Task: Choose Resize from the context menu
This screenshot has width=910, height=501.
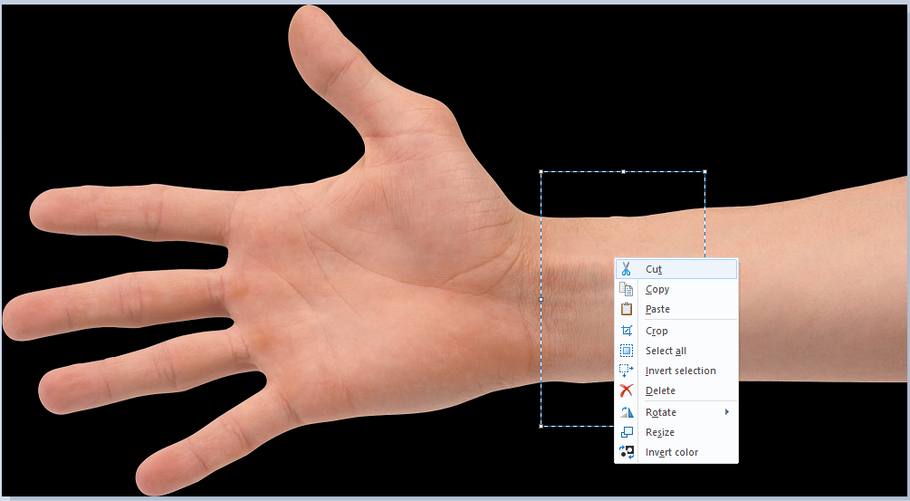Action: 677,432
